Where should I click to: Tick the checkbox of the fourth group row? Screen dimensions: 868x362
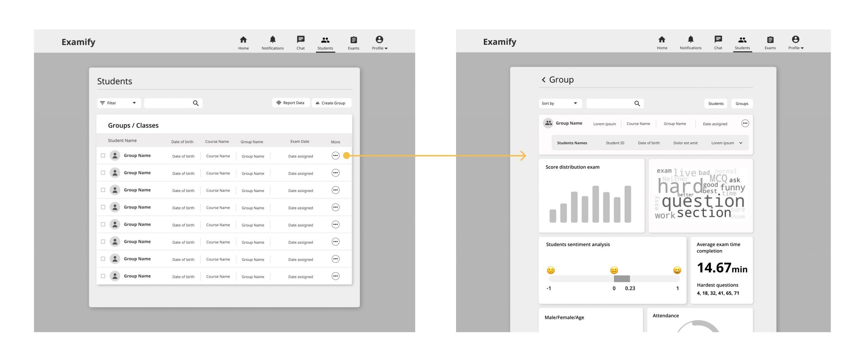click(x=103, y=207)
